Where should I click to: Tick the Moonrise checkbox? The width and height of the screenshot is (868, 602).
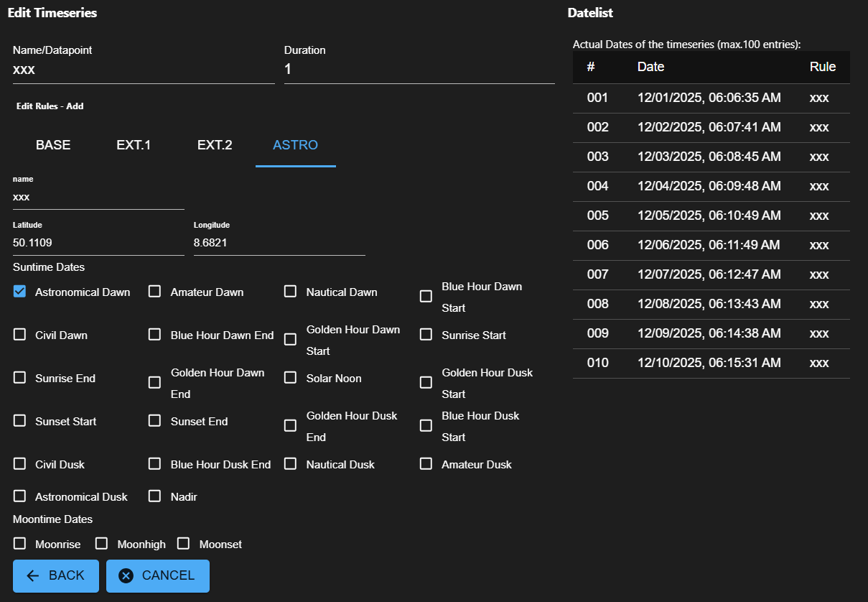(20, 543)
